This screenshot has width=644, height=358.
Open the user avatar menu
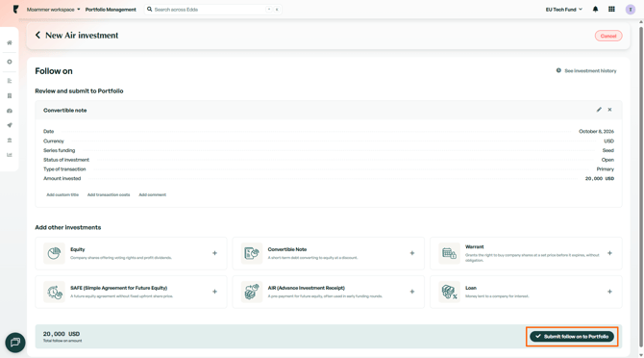[630, 10]
